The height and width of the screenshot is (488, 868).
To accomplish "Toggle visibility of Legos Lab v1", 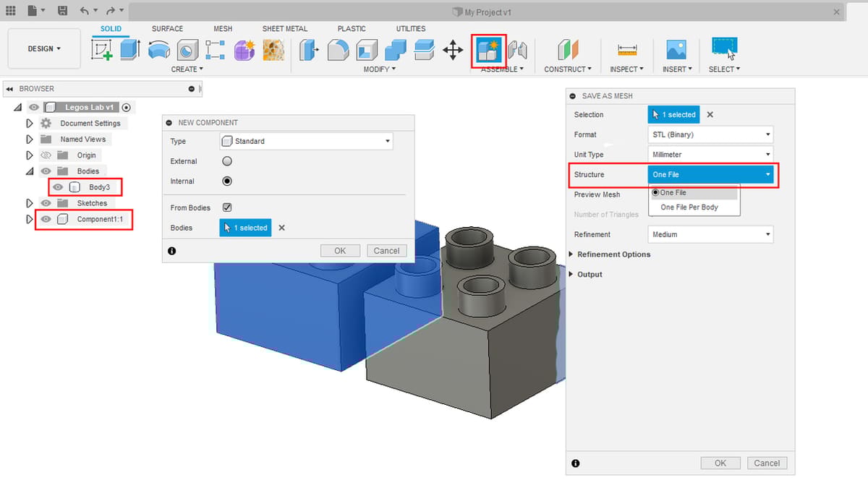I will tap(33, 107).
